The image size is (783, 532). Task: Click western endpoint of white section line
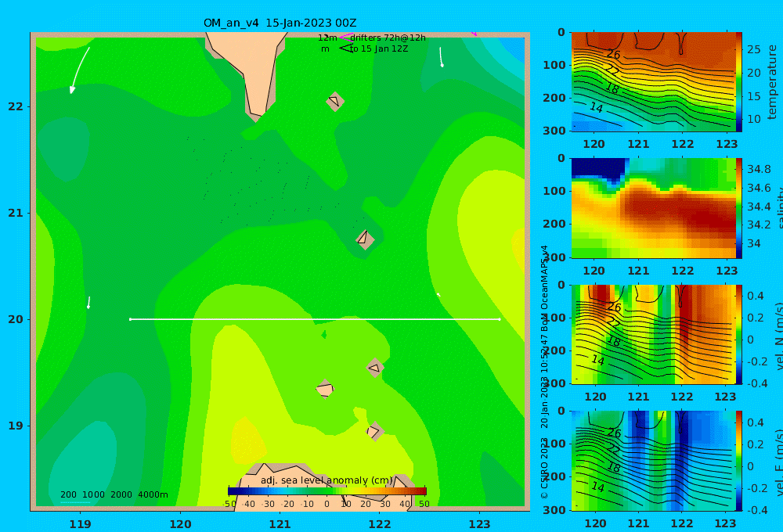pyautogui.click(x=130, y=319)
